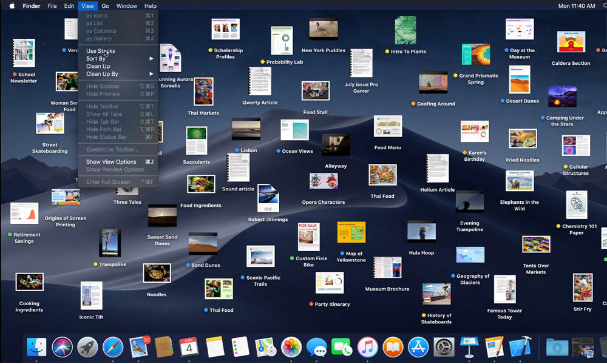
Task: Select Show View Options menu entry
Action: tap(111, 162)
